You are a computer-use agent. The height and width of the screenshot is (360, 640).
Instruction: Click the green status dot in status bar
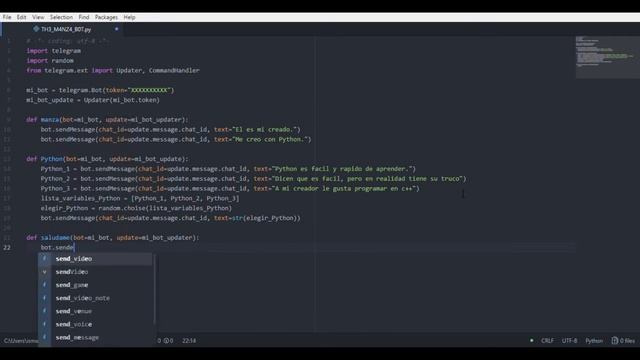click(531, 340)
